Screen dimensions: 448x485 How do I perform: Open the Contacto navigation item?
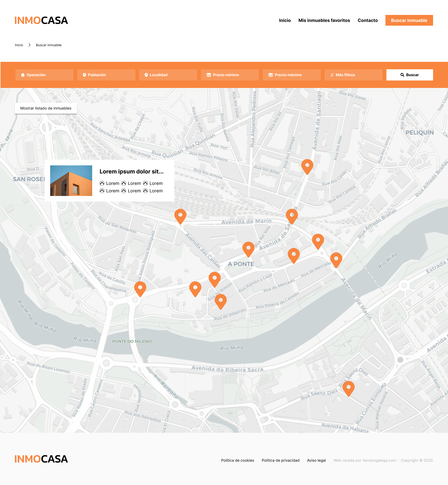[367, 20]
